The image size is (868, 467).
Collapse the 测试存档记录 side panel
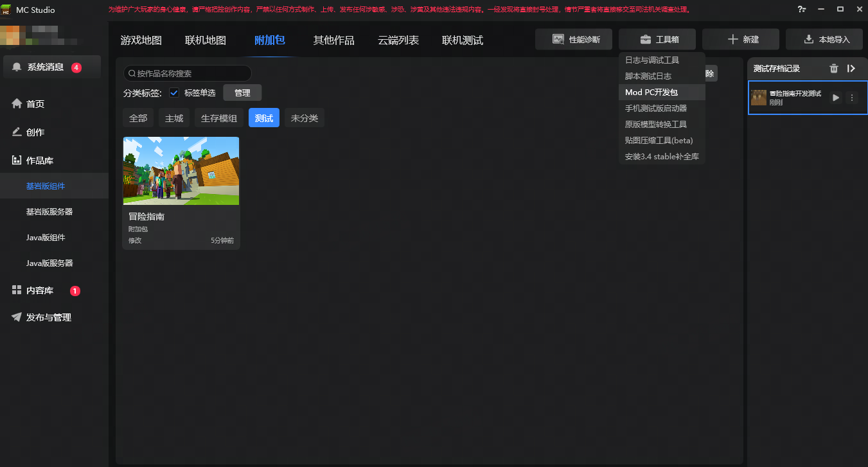click(851, 69)
